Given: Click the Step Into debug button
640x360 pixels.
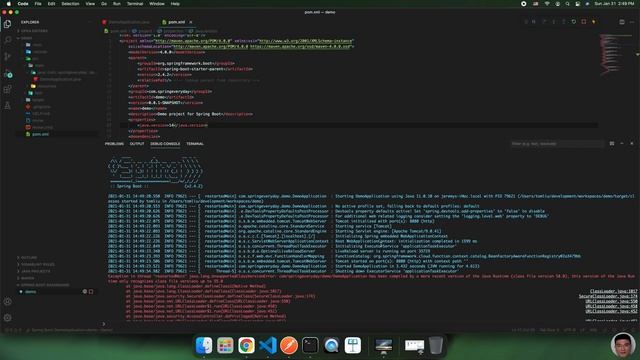Looking at the screenshot, I should coord(553,22).
